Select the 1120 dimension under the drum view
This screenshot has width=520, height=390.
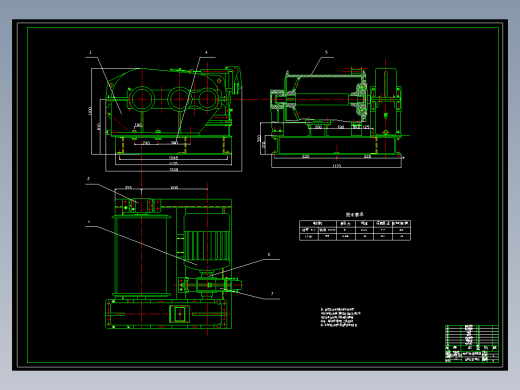click(337, 165)
